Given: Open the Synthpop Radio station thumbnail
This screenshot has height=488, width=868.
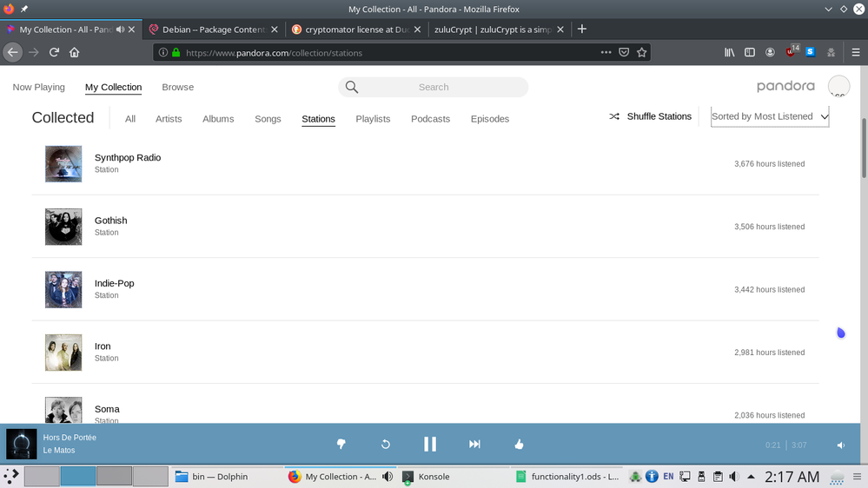Looking at the screenshot, I should click(63, 163).
